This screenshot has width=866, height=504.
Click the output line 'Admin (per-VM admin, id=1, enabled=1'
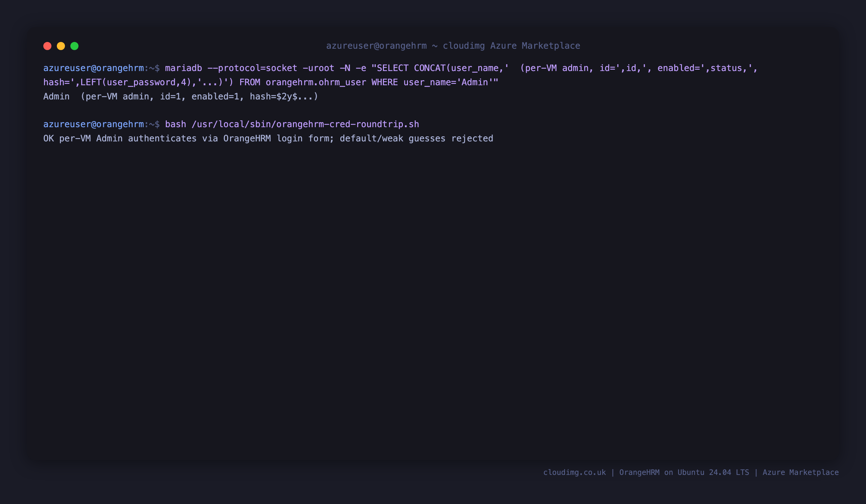141,96
